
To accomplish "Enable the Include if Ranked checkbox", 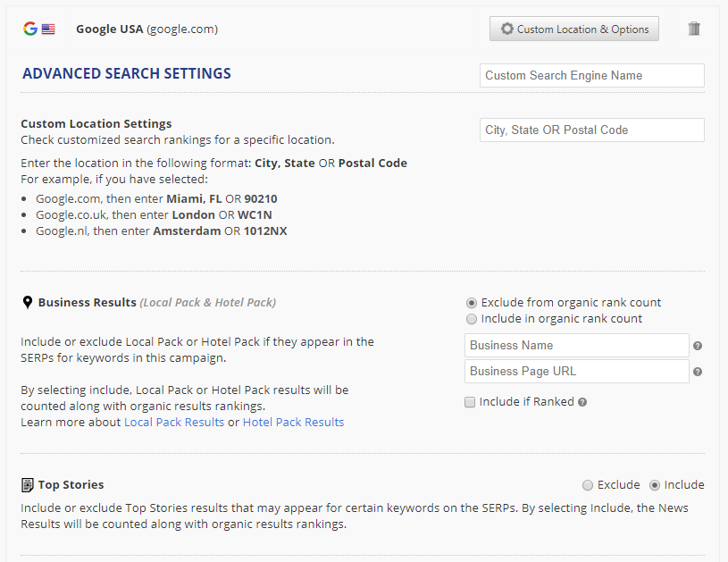I will [x=470, y=402].
